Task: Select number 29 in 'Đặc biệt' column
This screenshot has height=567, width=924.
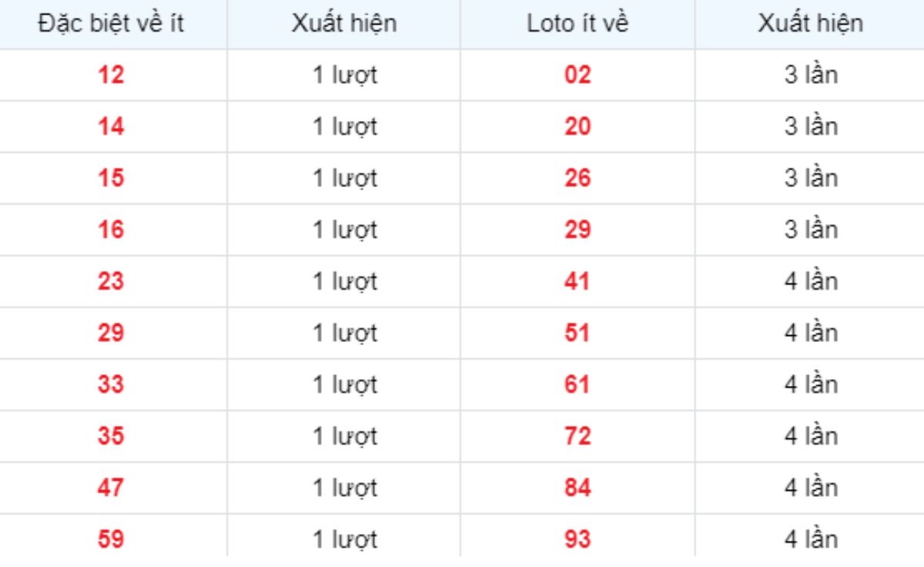Action: (x=111, y=334)
